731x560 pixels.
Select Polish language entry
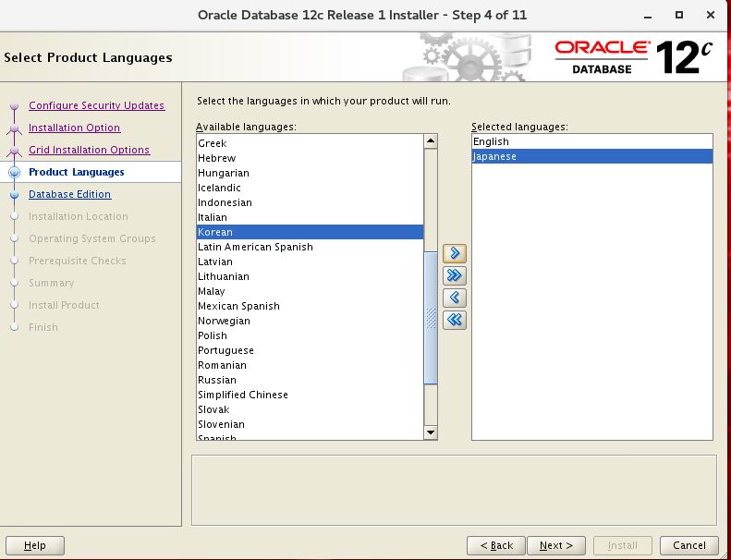310,335
